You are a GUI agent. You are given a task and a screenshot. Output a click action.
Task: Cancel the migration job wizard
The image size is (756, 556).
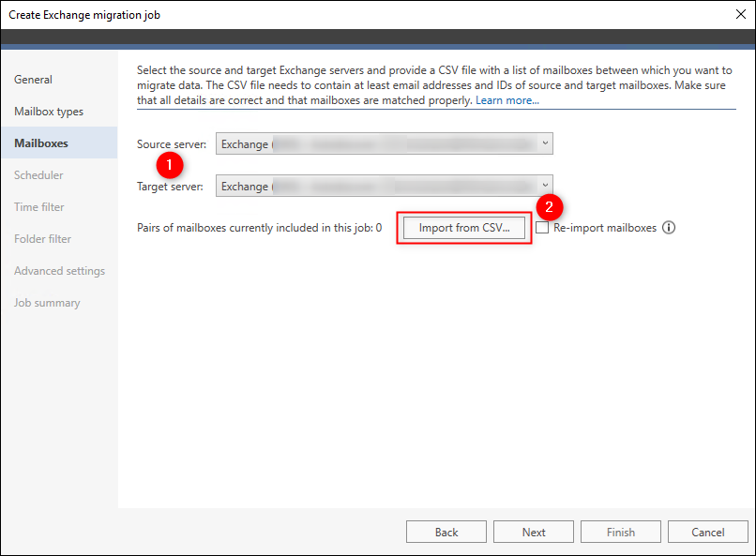[x=708, y=532]
